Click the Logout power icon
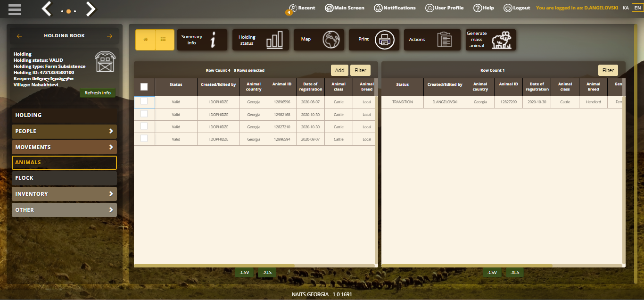The image size is (644, 300). 508,8
